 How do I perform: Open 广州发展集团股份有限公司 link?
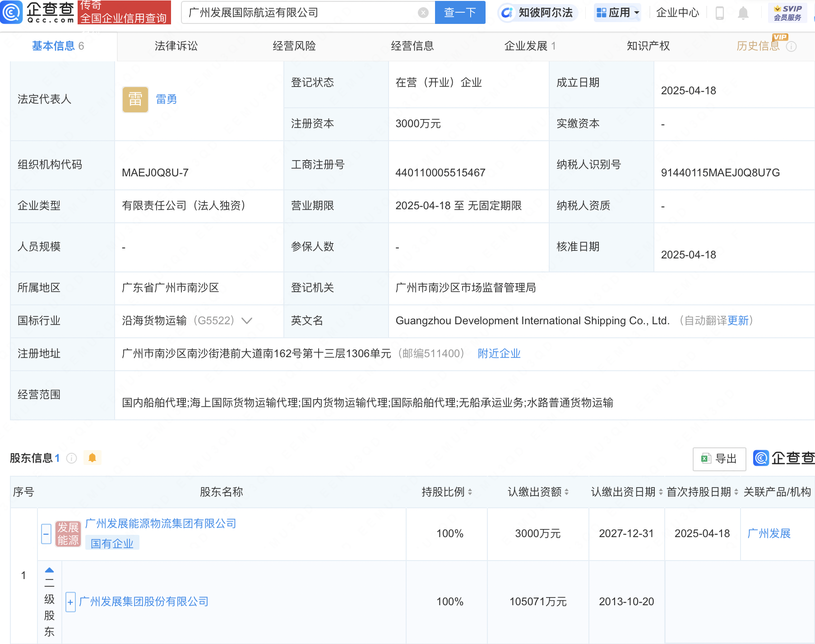click(x=144, y=602)
